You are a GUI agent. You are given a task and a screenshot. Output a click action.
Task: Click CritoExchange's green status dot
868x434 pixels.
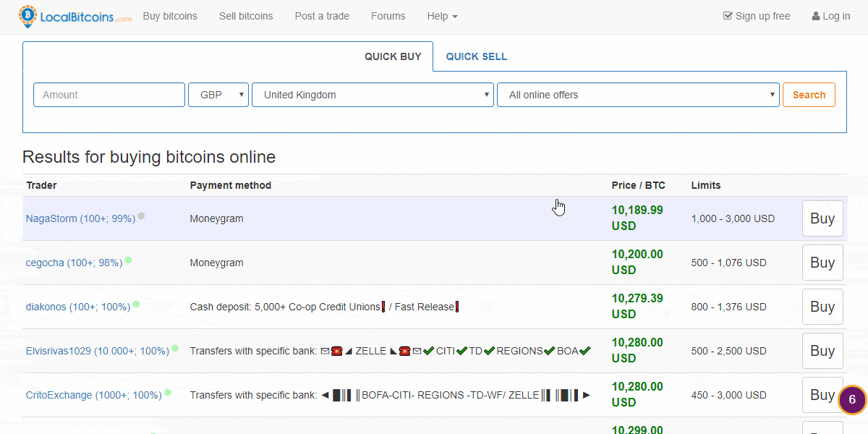pyautogui.click(x=168, y=392)
